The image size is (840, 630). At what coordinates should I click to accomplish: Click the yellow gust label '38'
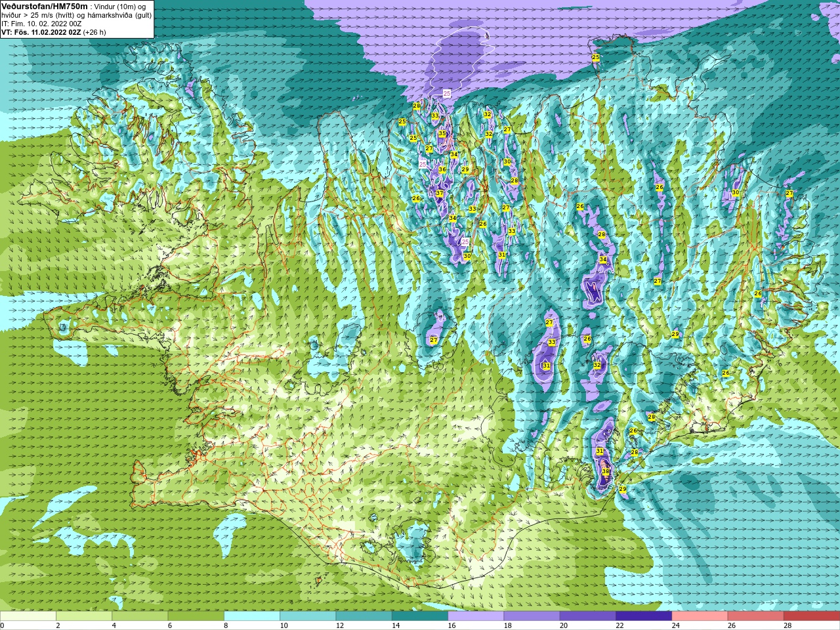[606, 472]
